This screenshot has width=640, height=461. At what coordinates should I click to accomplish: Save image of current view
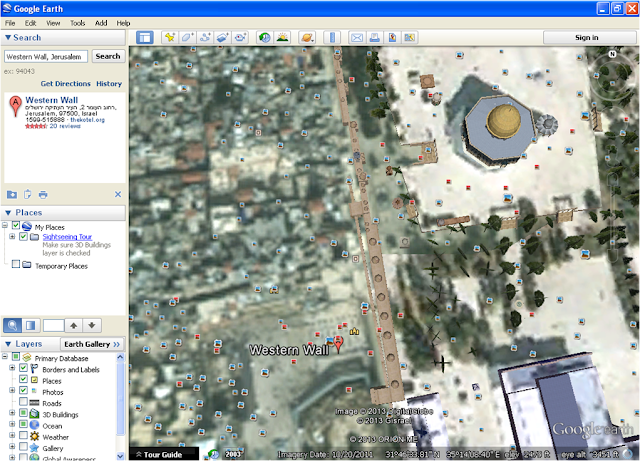tap(392, 38)
